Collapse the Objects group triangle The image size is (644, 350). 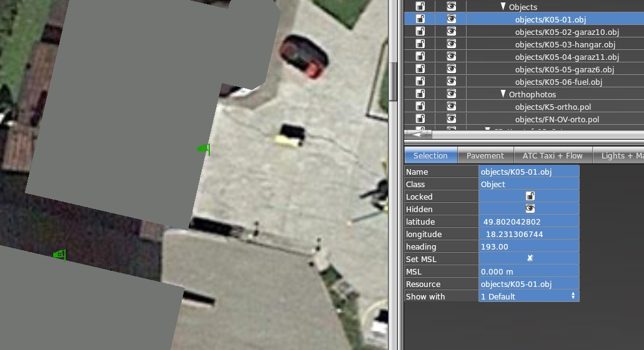pyautogui.click(x=503, y=7)
